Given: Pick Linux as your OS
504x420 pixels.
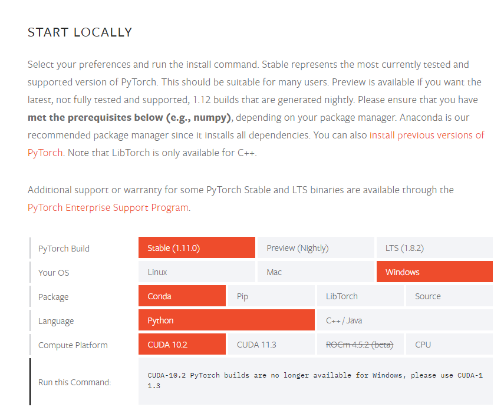Looking at the screenshot, I should click(x=197, y=272).
